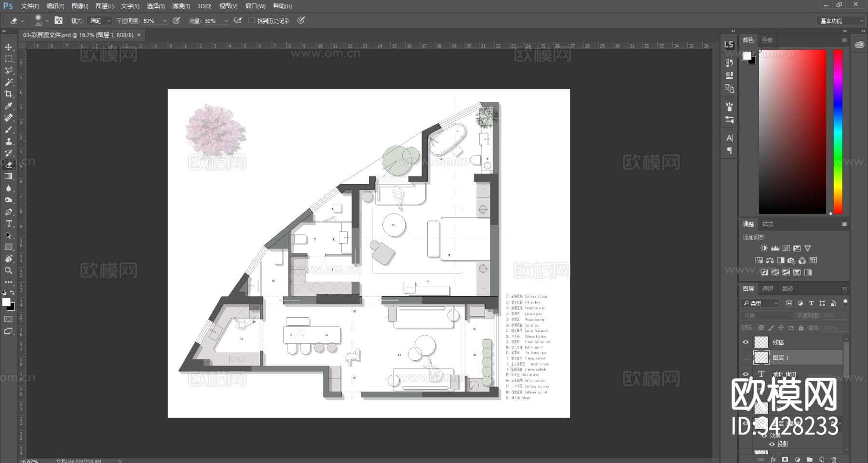Image resolution: width=868 pixels, height=463 pixels.
Task: Select the Sponge tool
Action: [9, 200]
